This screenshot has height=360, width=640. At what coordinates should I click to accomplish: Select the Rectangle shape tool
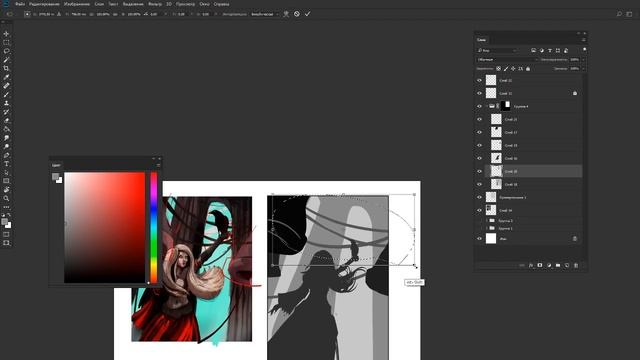(x=6, y=181)
